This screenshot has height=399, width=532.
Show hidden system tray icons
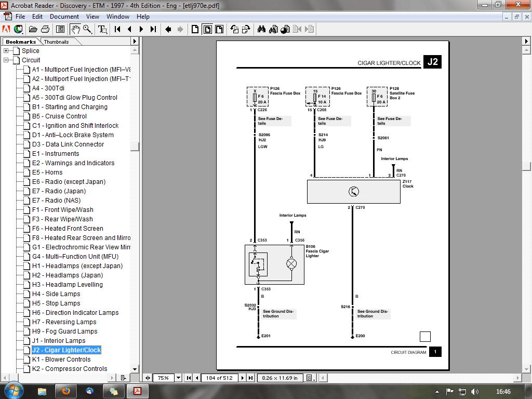point(437,392)
